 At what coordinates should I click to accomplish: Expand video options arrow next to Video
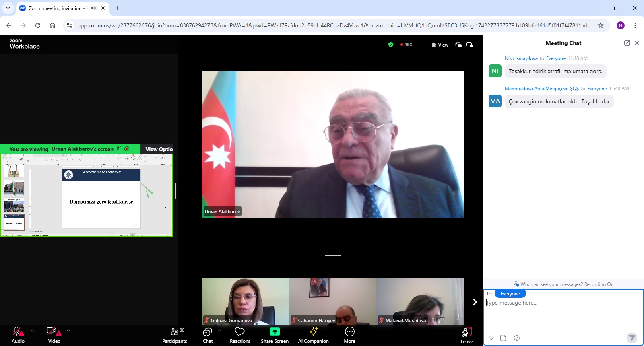[x=68, y=331]
